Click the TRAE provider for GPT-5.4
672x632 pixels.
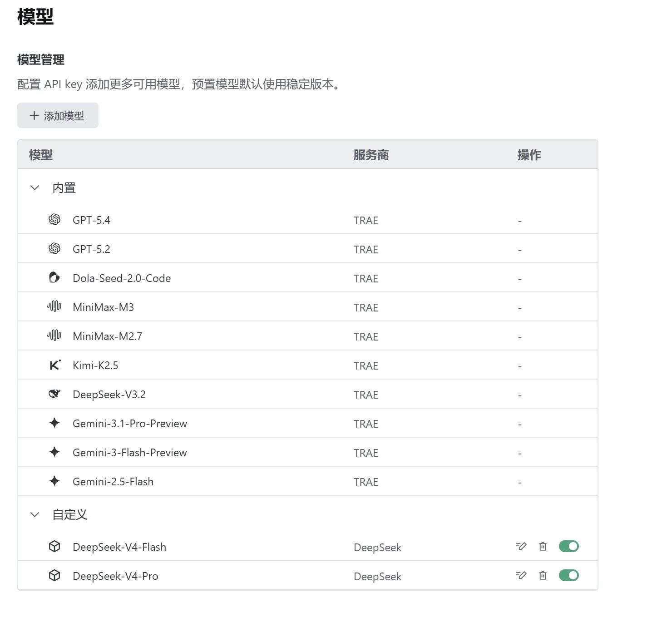(x=366, y=221)
